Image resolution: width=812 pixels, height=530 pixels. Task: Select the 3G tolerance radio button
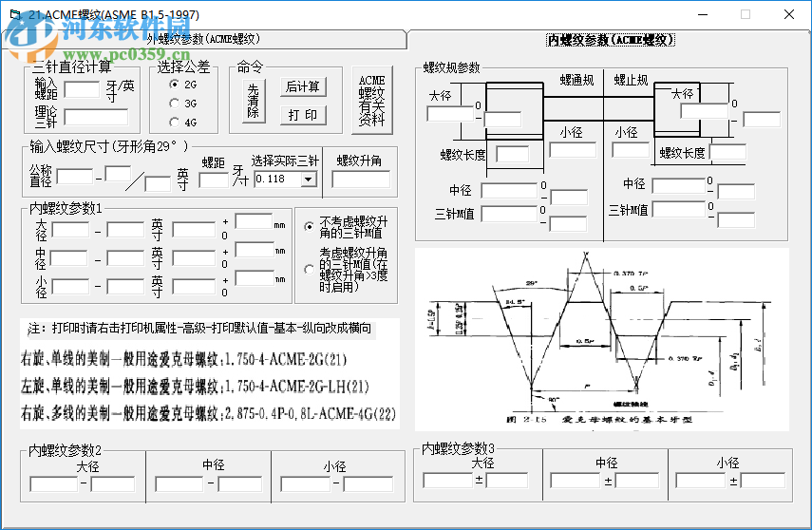[x=175, y=104]
